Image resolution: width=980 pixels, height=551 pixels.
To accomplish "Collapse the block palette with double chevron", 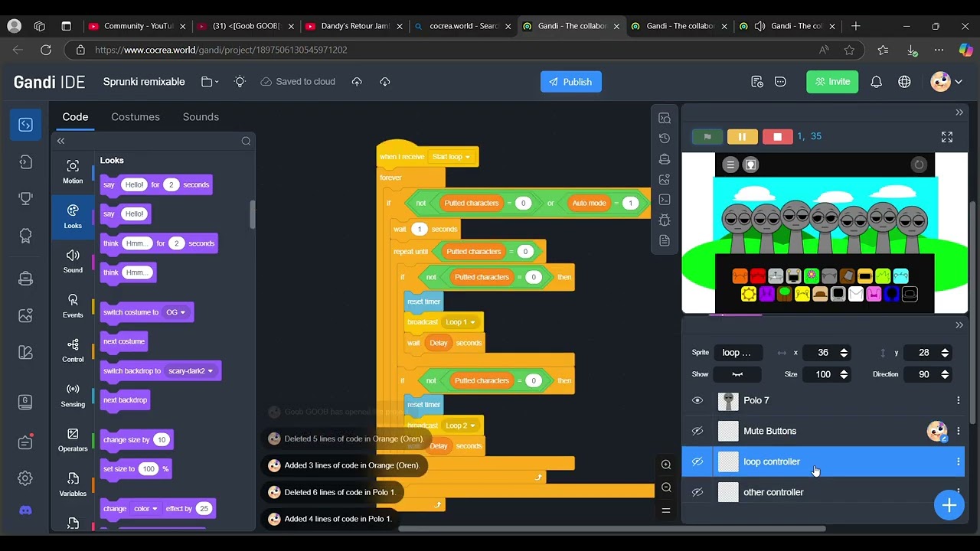I will [61, 141].
